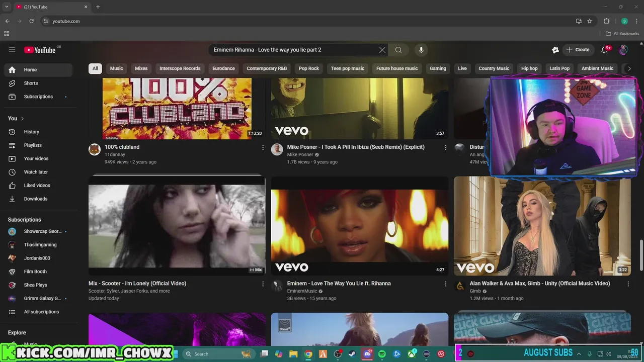The image size is (644, 362).
Task: Play Eminem Love The Way You Lie thumbnail
Action: [x=360, y=225]
